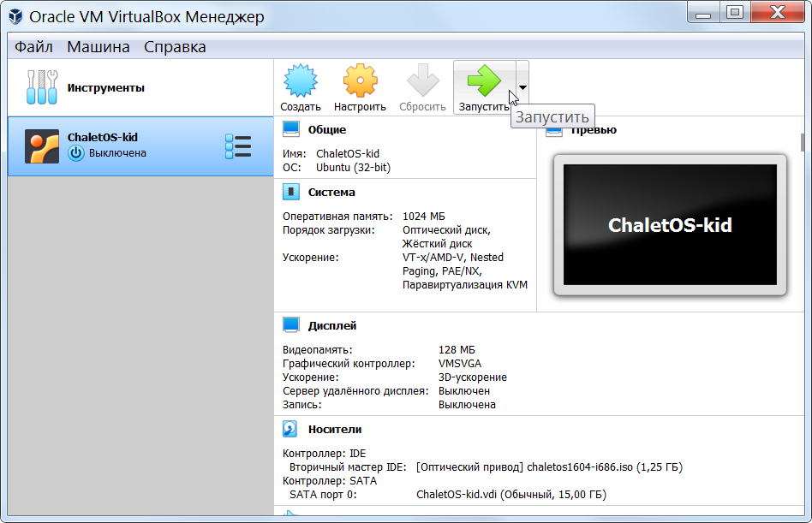
Task: Select the ChaletOS-kid machine name in the list
Action: coord(103,137)
